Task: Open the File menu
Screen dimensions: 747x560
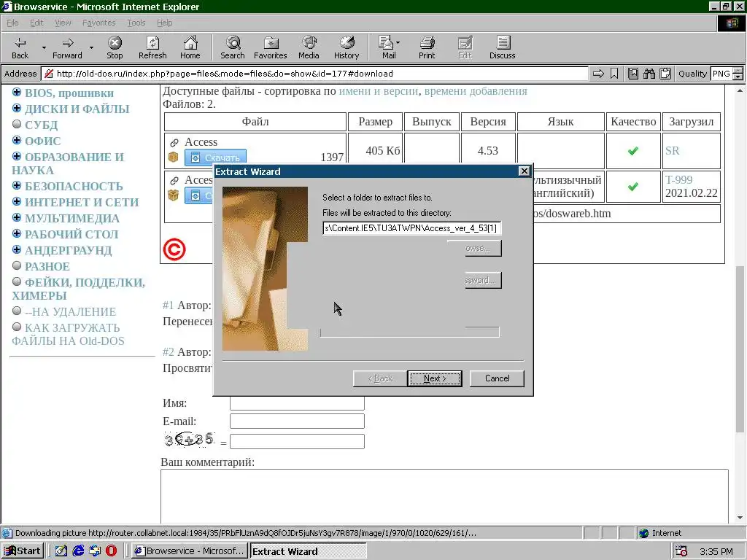Action: pyautogui.click(x=12, y=23)
